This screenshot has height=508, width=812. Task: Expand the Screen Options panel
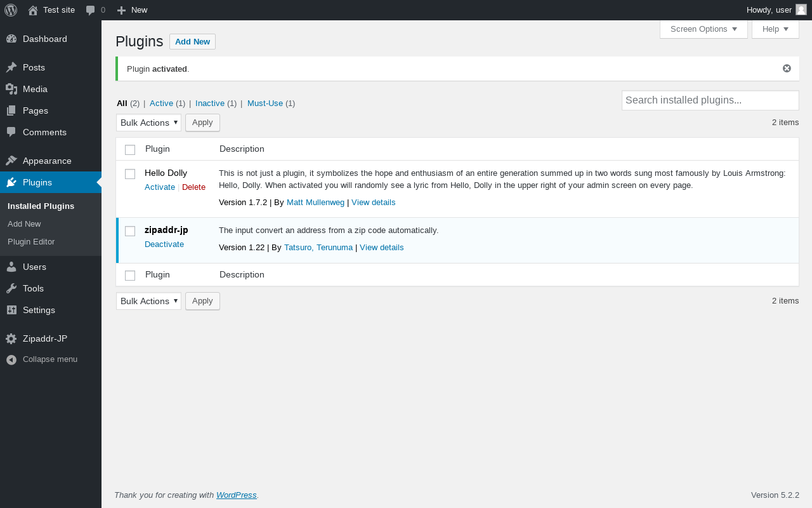click(704, 29)
